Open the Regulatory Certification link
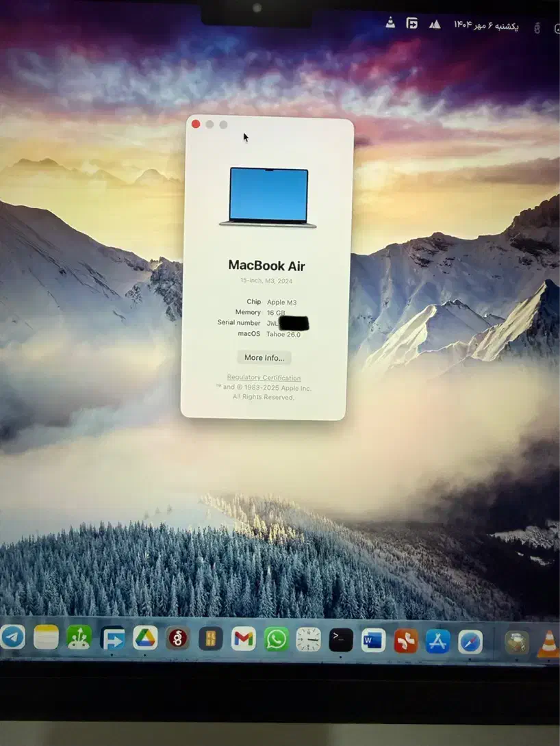 click(264, 377)
